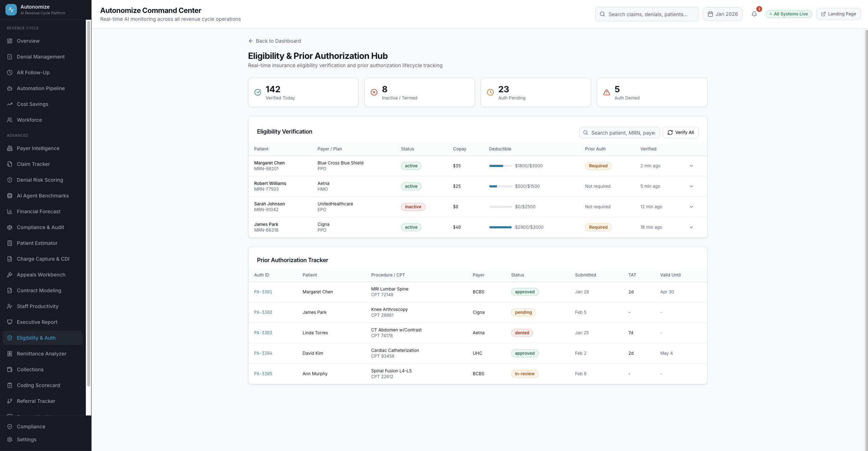The height and width of the screenshot is (451, 868).
Task: Click the Auth Pending clock icon
Action: pos(490,92)
